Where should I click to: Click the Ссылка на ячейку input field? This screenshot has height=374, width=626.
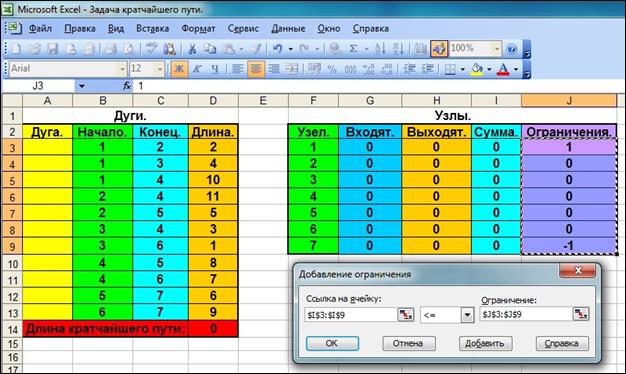(x=351, y=315)
